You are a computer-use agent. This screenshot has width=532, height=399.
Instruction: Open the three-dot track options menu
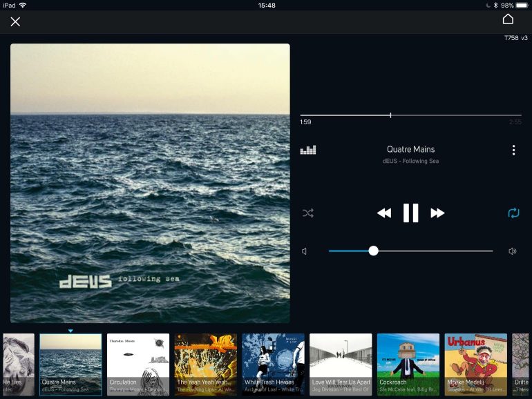click(513, 150)
